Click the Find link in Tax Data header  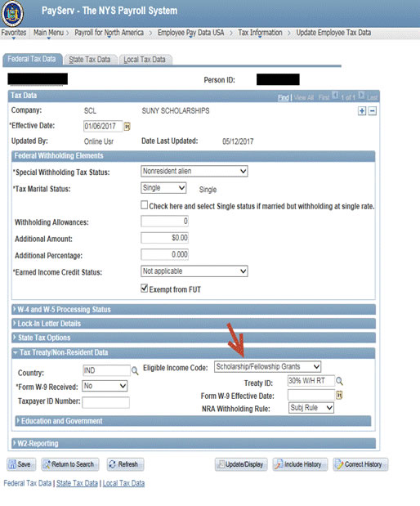tap(284, 97)
